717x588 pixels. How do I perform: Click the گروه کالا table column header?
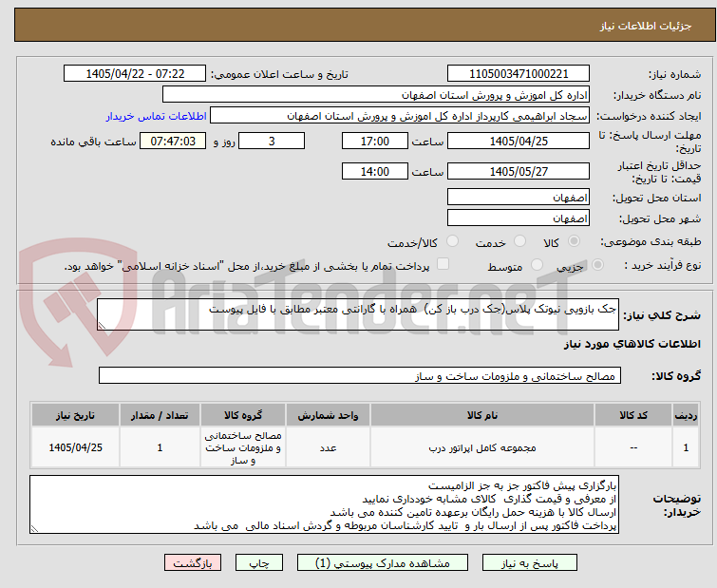[x=243, y=415]
